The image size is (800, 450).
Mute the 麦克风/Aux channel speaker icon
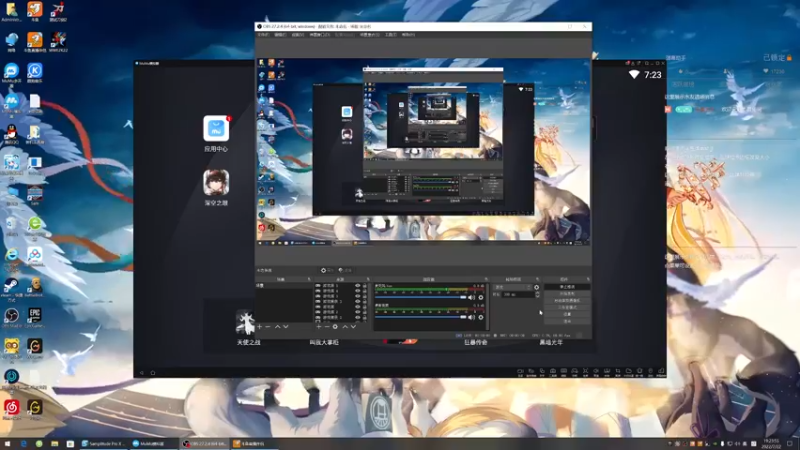point(471,297)
